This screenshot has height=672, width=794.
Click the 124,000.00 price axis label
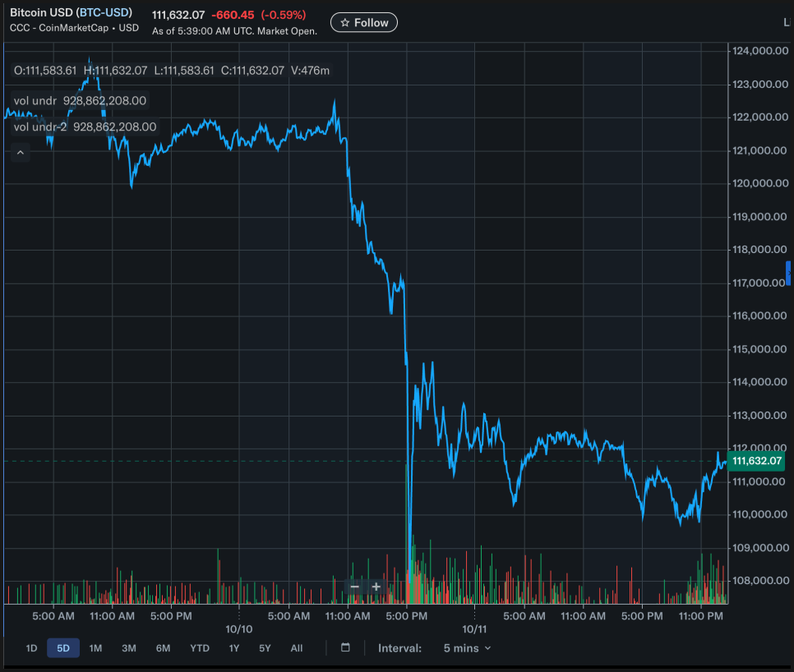760,51
